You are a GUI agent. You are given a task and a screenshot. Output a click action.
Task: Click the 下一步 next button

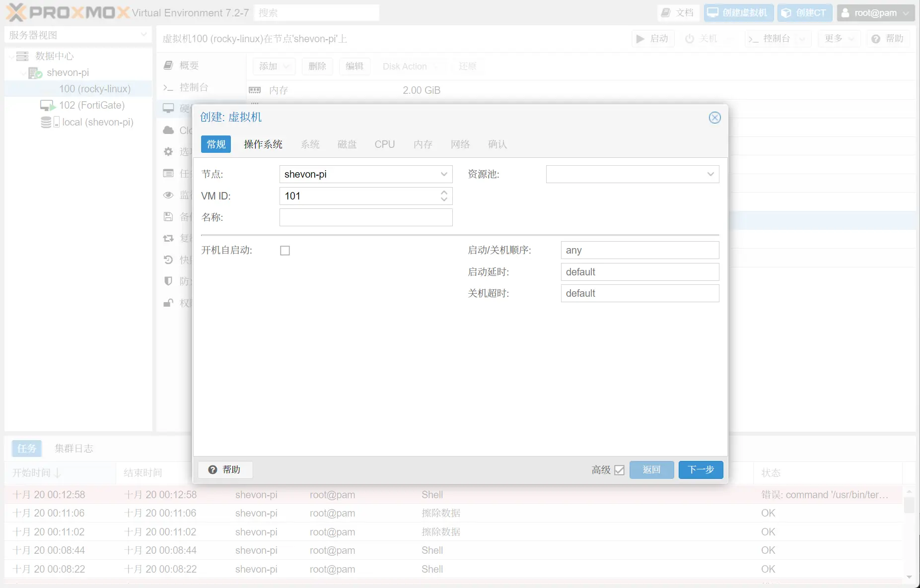(x=701, y=470)
